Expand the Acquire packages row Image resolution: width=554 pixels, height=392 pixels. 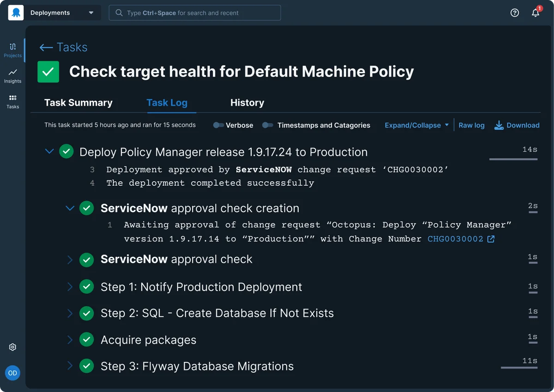tap(70, 340)
